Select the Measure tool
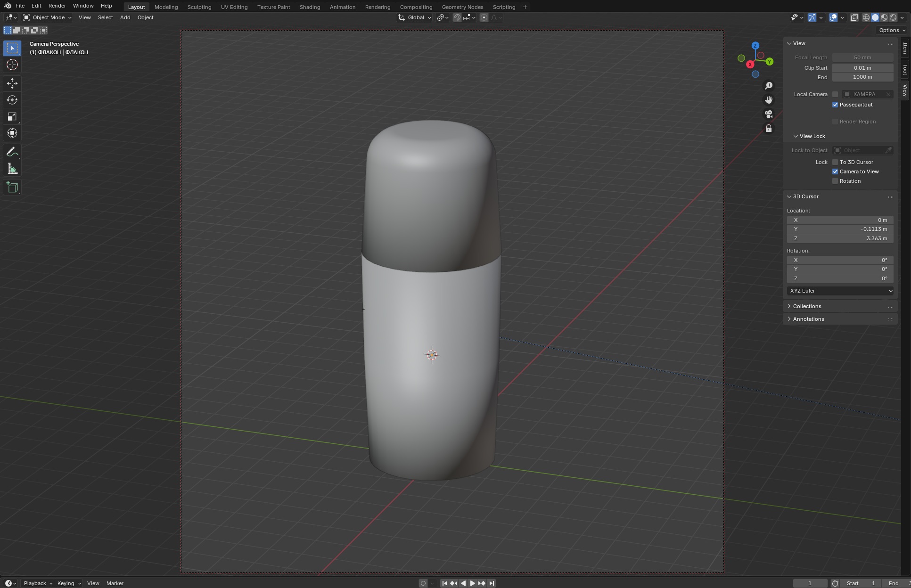The width and height of the screenshot is (911, 588). coord(12,169)
